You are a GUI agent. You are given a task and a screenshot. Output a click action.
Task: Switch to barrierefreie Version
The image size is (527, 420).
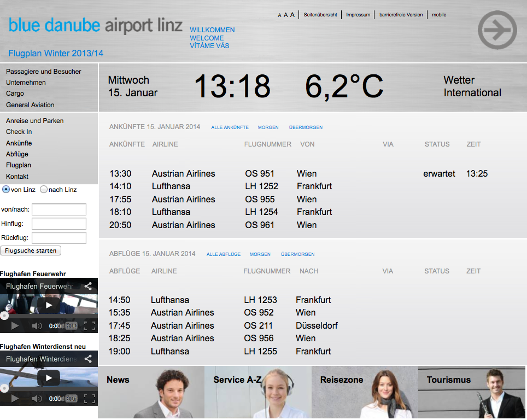401,15
